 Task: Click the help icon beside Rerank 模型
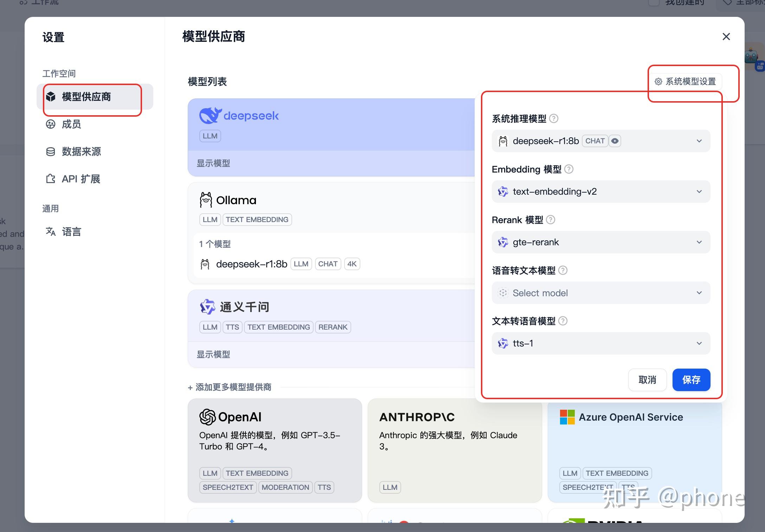click(551, 220)
